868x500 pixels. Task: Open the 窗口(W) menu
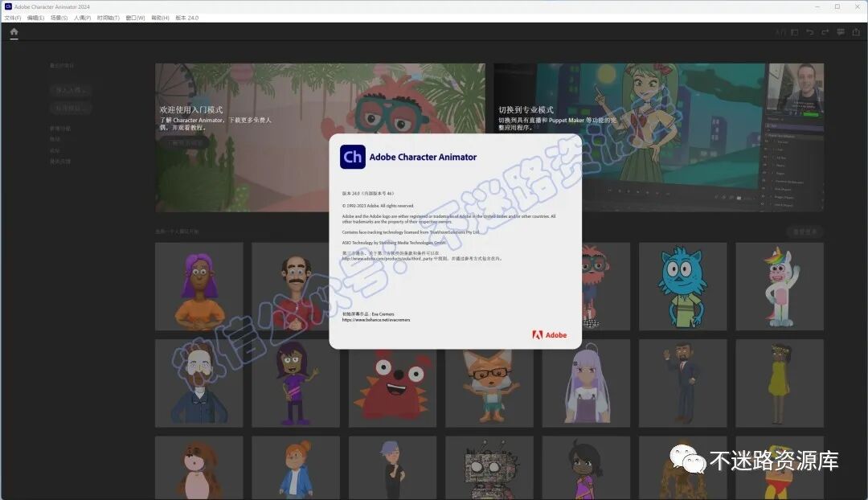(x=135, y=18)
